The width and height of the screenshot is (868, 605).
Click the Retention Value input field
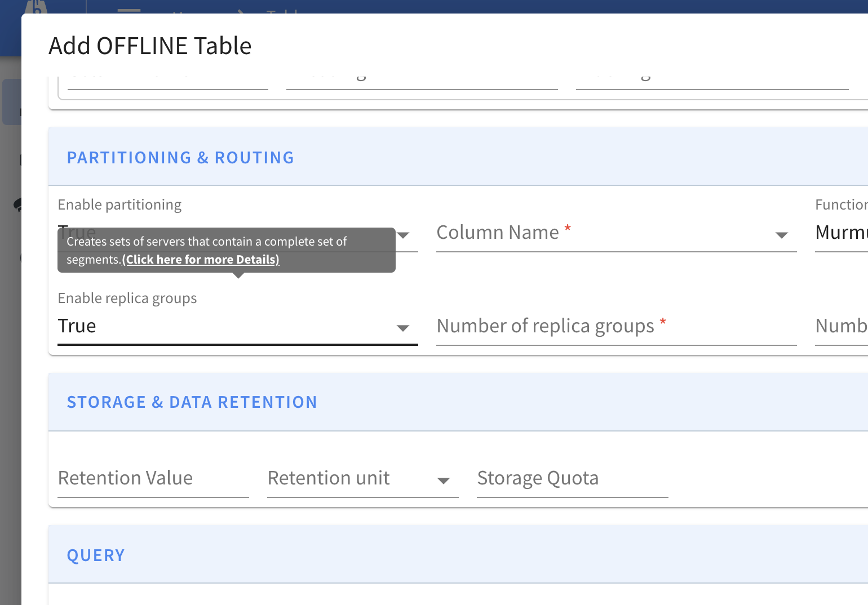coord(153,479)
